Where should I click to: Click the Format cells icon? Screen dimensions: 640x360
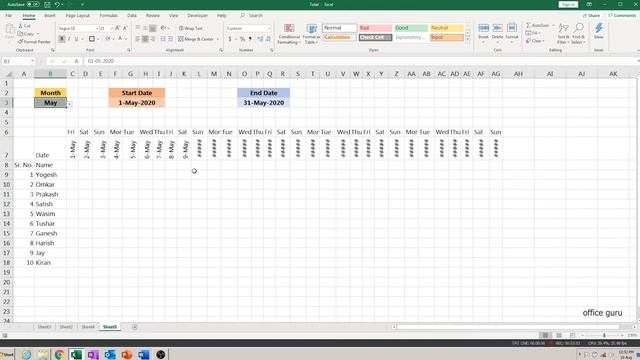coord(512,29)
